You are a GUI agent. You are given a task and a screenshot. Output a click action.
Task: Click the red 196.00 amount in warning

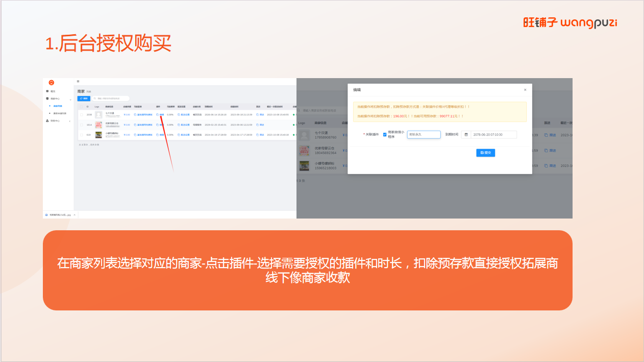pos(399,116)
